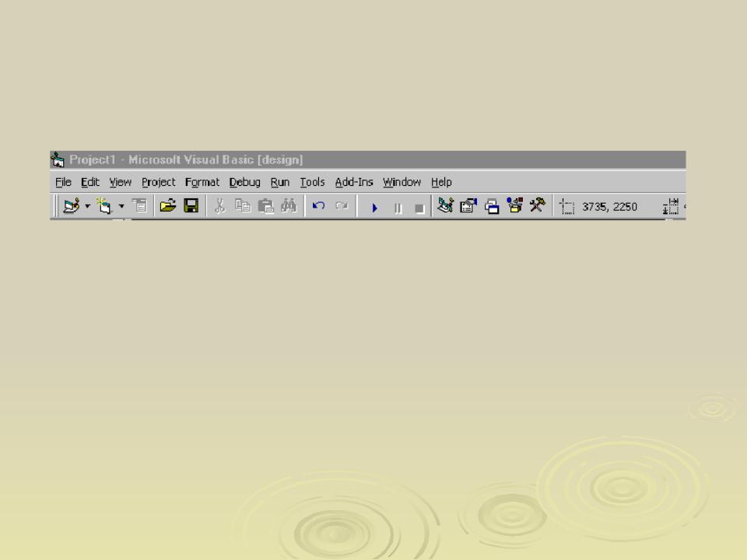Viewport: 747px width, 560px height.
Task: Show the Toolbox with the hammer and wrench icon
Action: [538, 205]
